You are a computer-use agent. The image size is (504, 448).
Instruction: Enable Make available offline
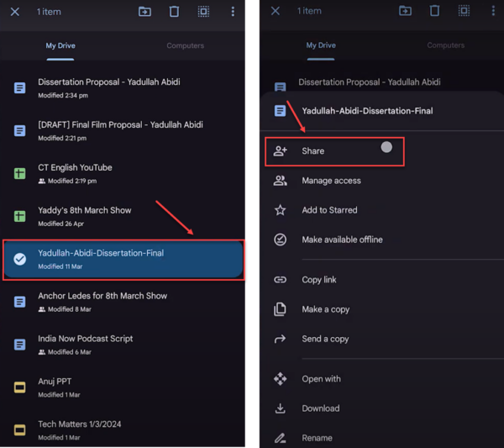tap(342, 240)
